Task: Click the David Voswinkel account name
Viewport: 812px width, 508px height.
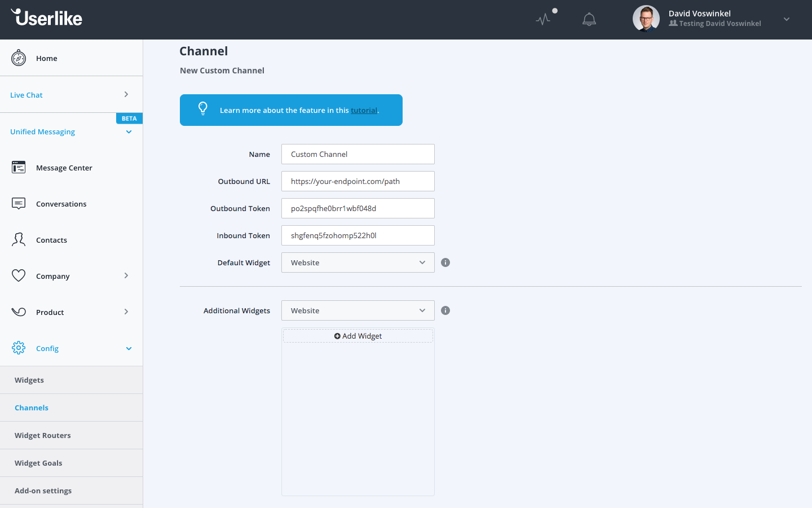Action: (x=699, y=14)
